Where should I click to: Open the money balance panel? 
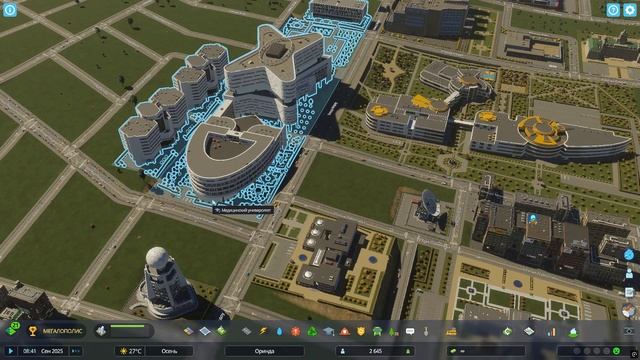[486, 351]
